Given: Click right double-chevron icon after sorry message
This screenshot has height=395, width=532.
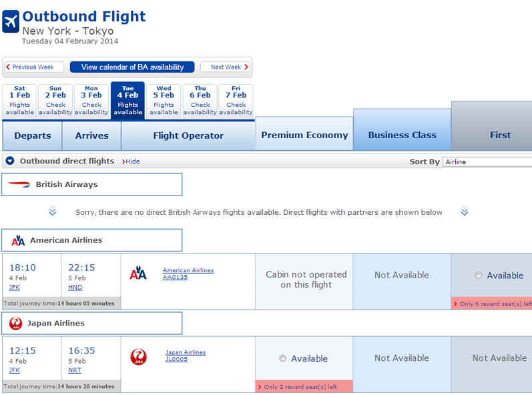Looking at the screenshot, I should (x=465, y=211).
